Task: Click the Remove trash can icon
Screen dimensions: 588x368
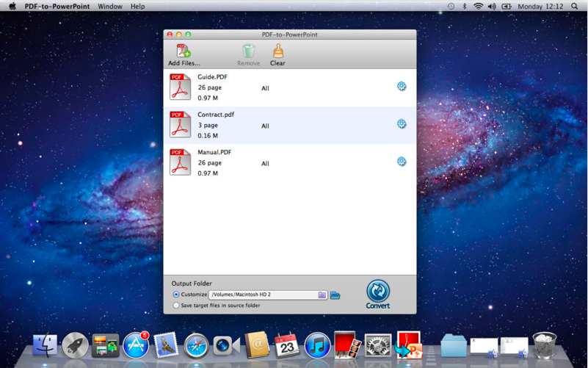Action: click(248, 51)
